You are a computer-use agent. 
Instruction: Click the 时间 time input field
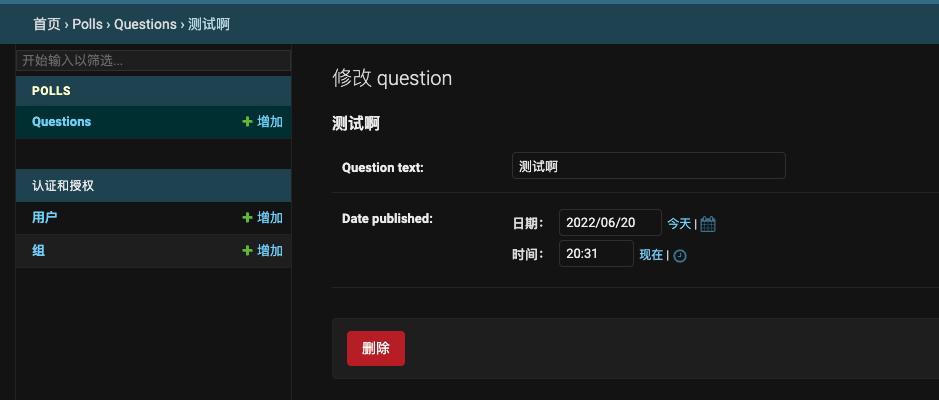click(596, 253)
